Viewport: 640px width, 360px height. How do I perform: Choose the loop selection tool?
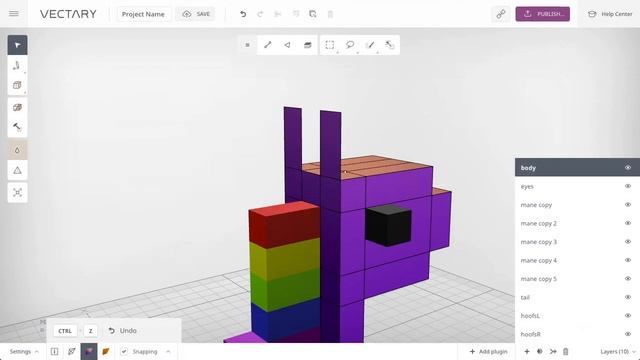[389, 45]
